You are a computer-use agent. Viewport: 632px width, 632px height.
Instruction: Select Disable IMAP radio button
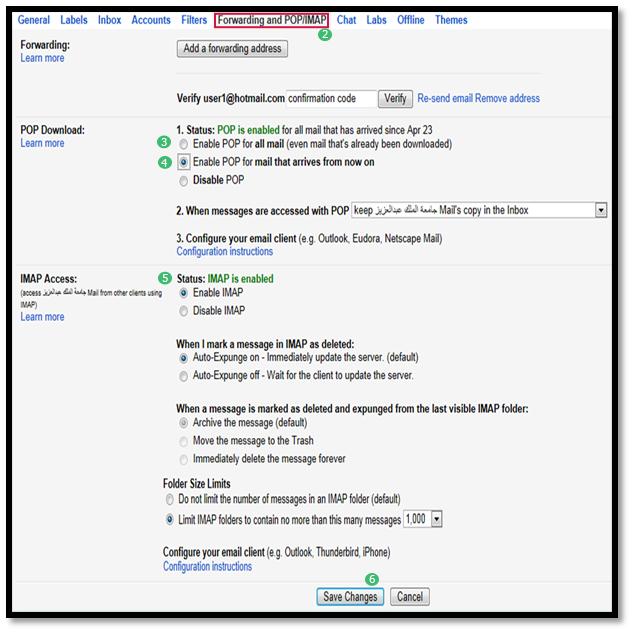tap(183, 311)
